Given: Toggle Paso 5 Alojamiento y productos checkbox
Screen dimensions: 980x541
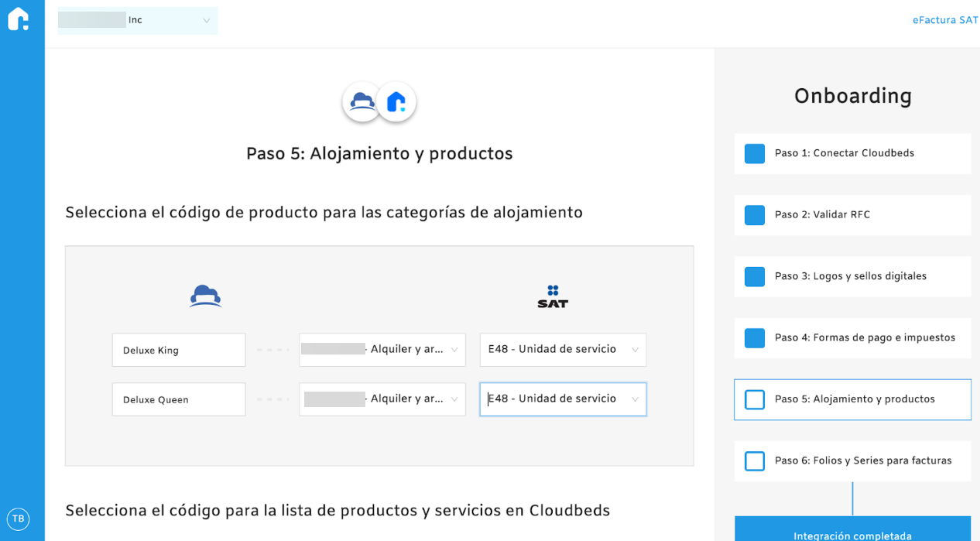Looking at the screenshot, I should pos(755,399).
